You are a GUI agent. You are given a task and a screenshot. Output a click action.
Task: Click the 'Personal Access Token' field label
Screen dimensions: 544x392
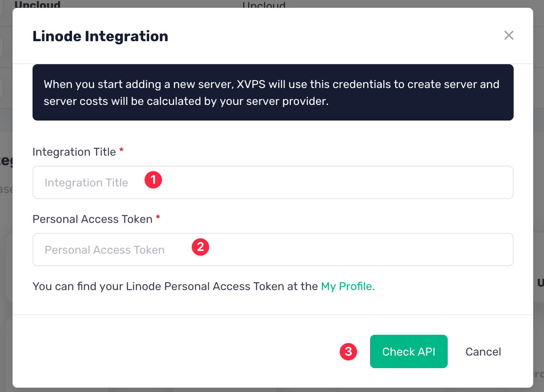tap(92, 219)
